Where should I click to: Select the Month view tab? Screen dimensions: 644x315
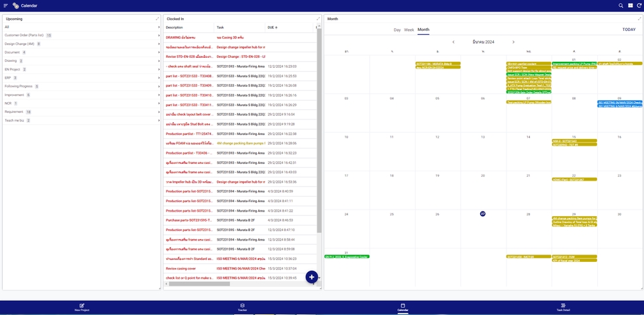pos(423,30)
